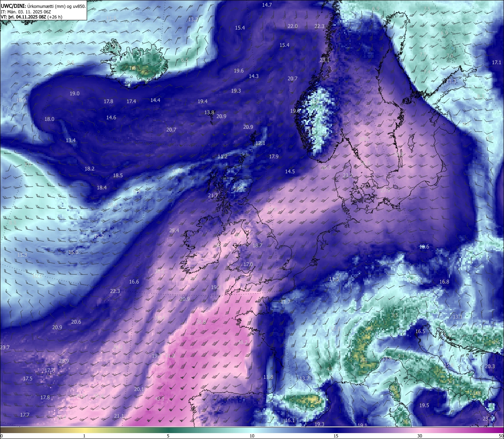The width and height of the screenshot is (504, 439).
Task: Click the valid time line showing '+26 h'
Action: point(31,17)
